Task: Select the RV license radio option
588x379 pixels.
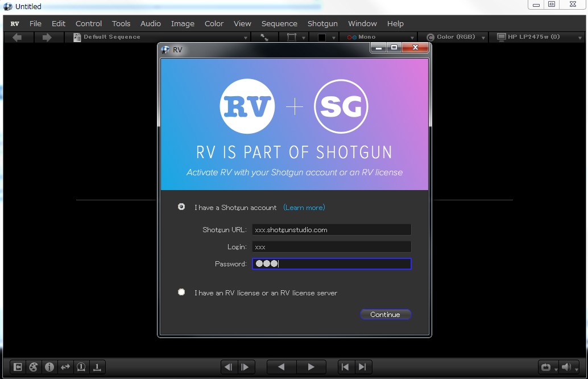Action: tap(181, 292)
